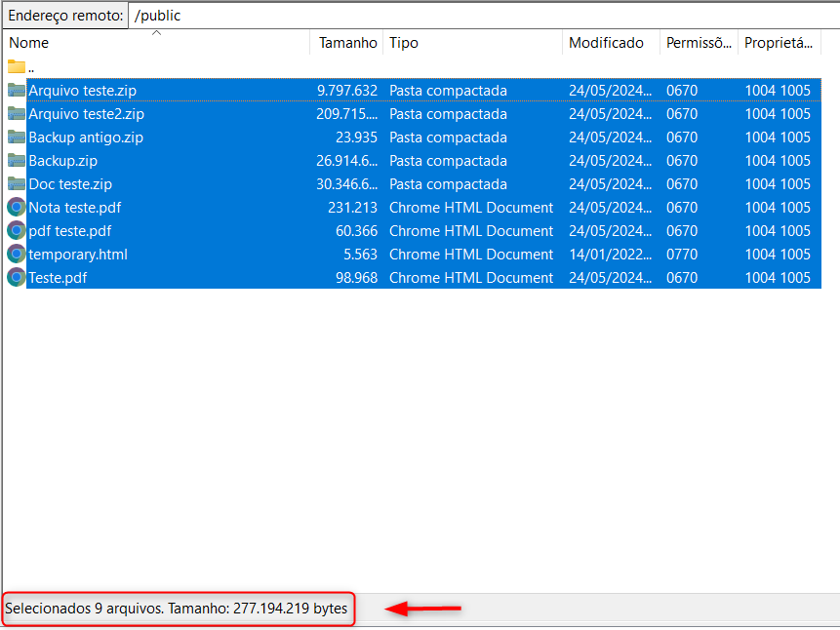840x630 pixels.
Task: Sort the list by Tamanho column
Action: tap(347, 43)
